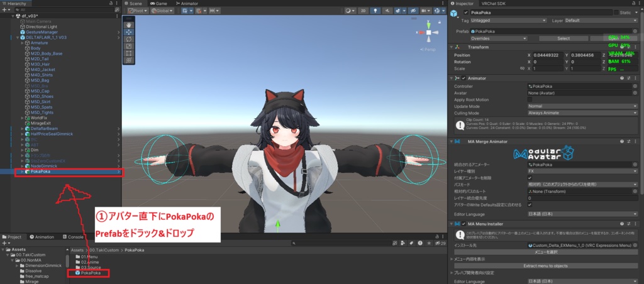Image resolution: width=644 pixels, height=284 pixels.
Task: Select the Scale tool
Action: click(129, 46)
